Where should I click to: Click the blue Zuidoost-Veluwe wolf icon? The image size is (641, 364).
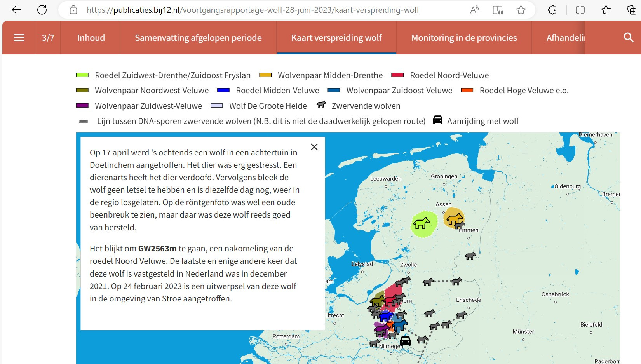coord(400,324)
